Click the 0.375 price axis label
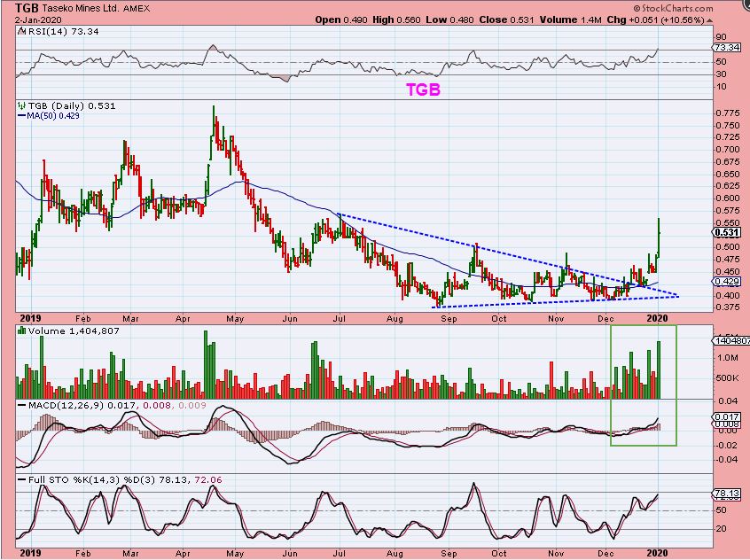Image resolution: width=750 pixels, height=560 pixels. tap(727, 307)
